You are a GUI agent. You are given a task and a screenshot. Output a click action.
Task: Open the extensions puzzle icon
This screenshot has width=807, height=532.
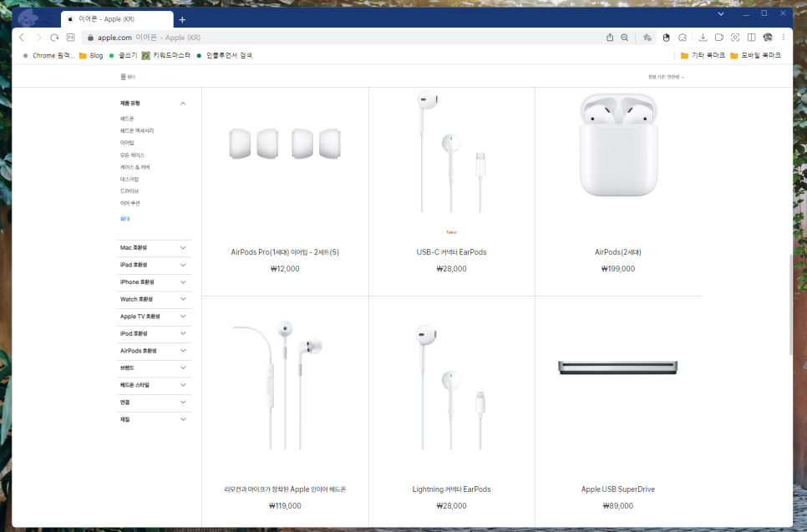[683, 38]
